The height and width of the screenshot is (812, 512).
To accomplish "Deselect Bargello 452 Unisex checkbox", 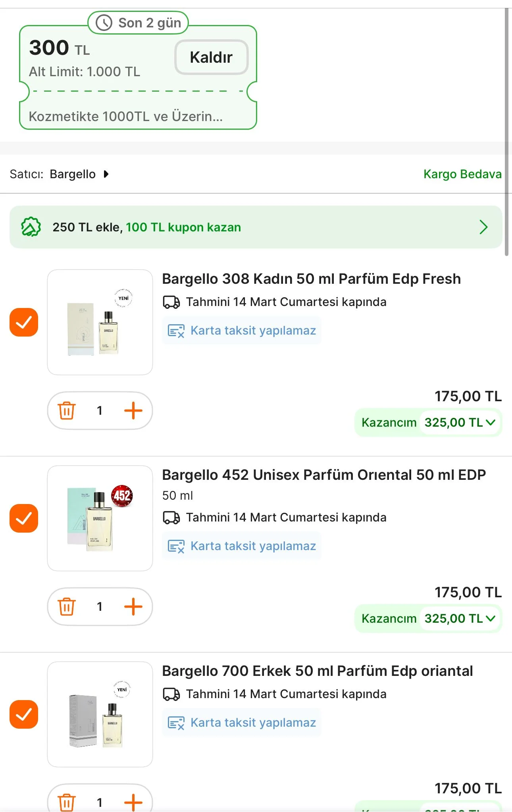I will coord(24,518).
